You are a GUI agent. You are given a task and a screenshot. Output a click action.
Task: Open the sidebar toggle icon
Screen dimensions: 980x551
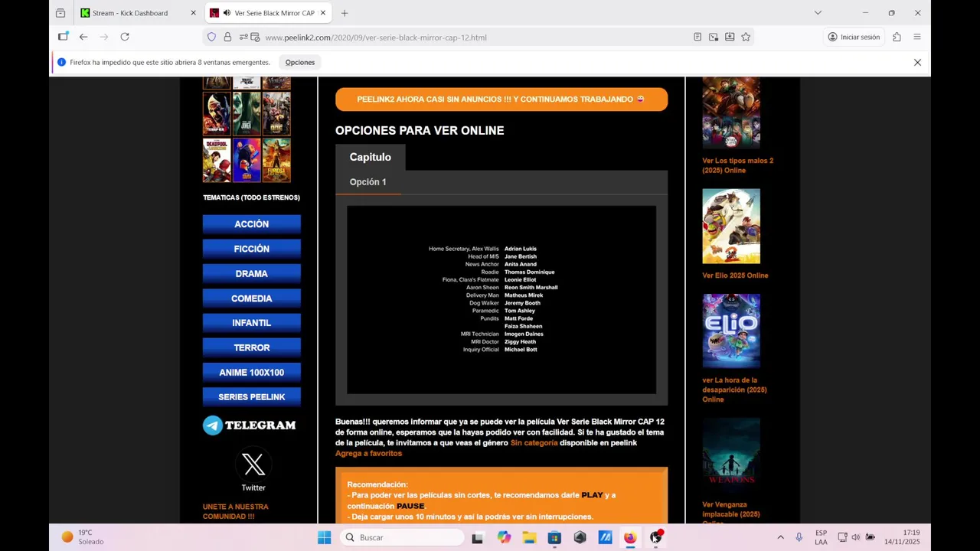coord(63,37)
